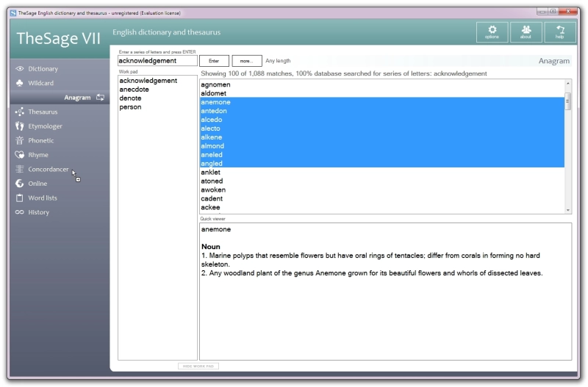The height and width of the screenshot is (387, 588).
Task: Open the Etymologer tool
Action: pos(46,126)
